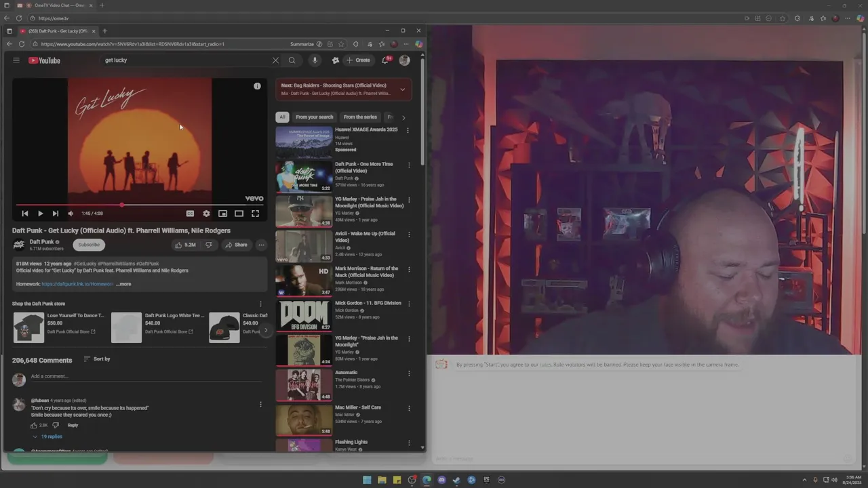The height and width of the screenshot is (488, 868).
Task: Open more actions ellipsis beside Share
Action: (261, 245)
